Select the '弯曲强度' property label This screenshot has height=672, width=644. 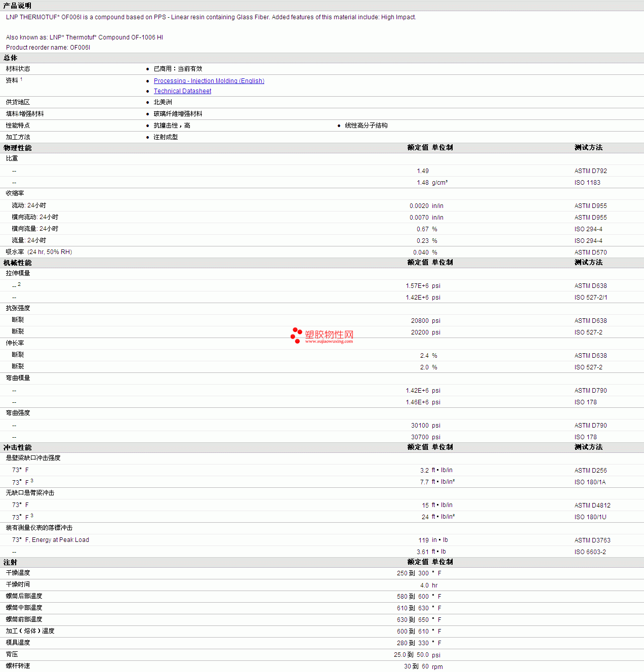click(x=18, y=413)
